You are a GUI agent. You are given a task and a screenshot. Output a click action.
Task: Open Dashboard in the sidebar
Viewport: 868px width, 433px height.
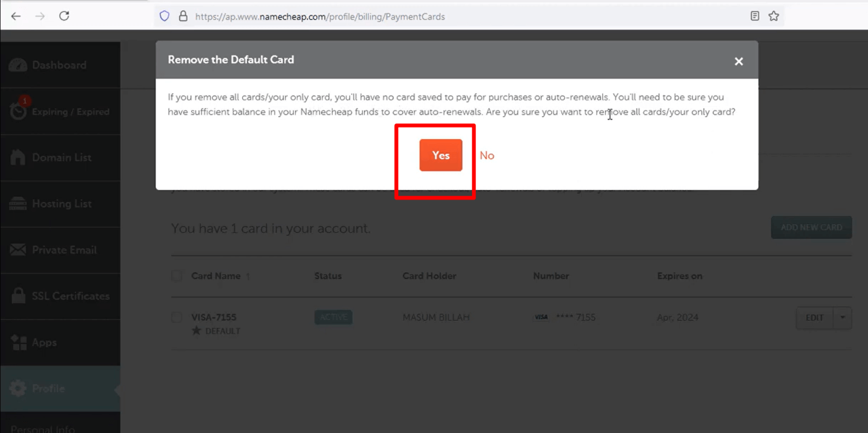(60, 65)
